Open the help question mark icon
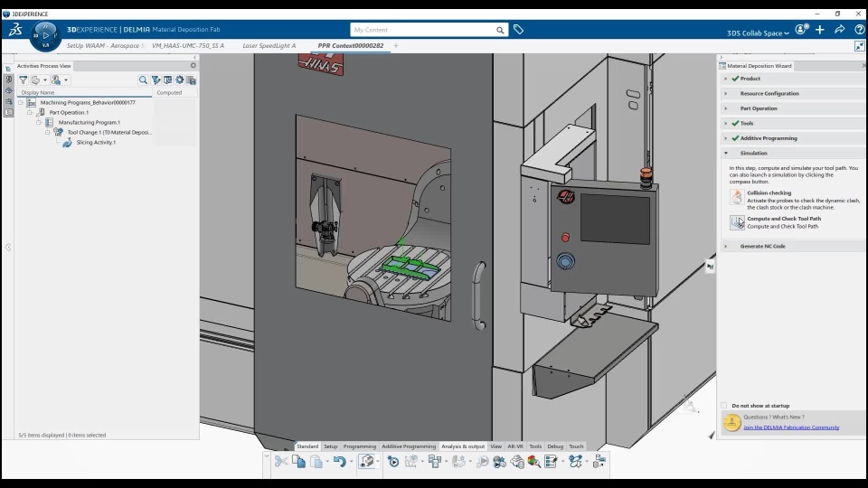The image size is (868, 488). (859, 30)
